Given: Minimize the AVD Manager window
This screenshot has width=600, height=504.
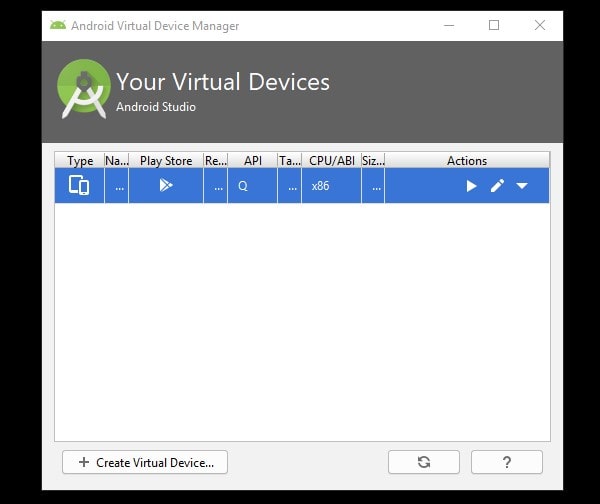Looking at the screenshot, I should [449, 26].
